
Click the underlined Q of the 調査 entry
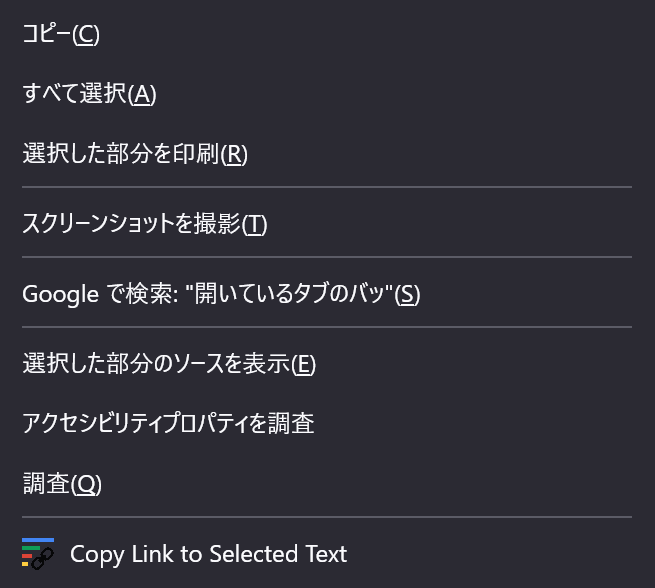(86, 484)
